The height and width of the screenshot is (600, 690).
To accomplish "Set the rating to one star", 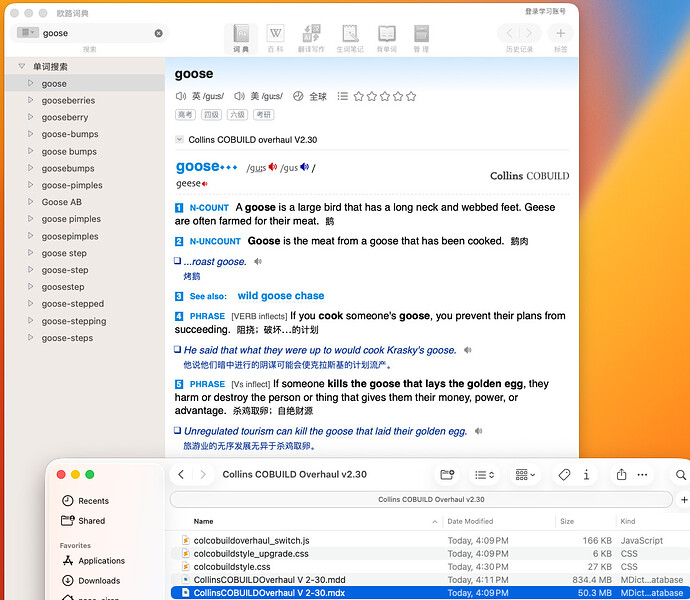I will point(359,96).
